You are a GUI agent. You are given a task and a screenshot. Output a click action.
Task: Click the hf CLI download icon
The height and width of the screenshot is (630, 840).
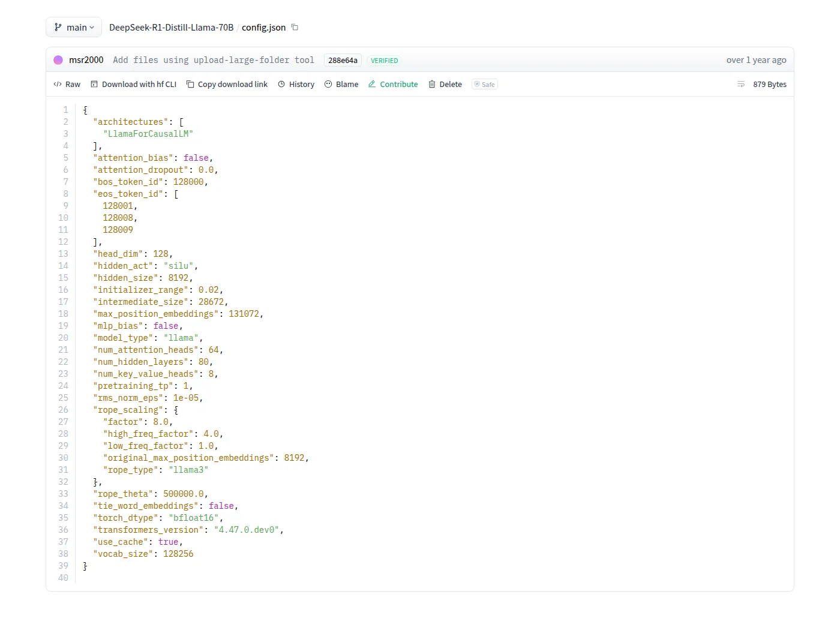coord(94,84)
